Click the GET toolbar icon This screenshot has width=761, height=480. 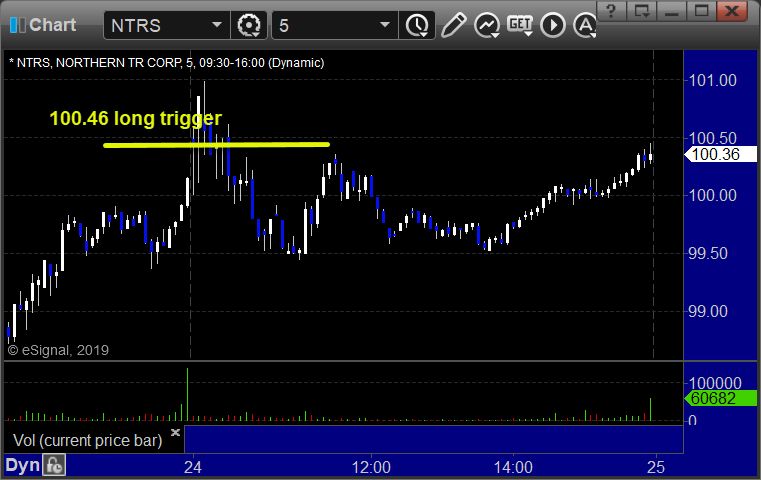click(520, 25)
